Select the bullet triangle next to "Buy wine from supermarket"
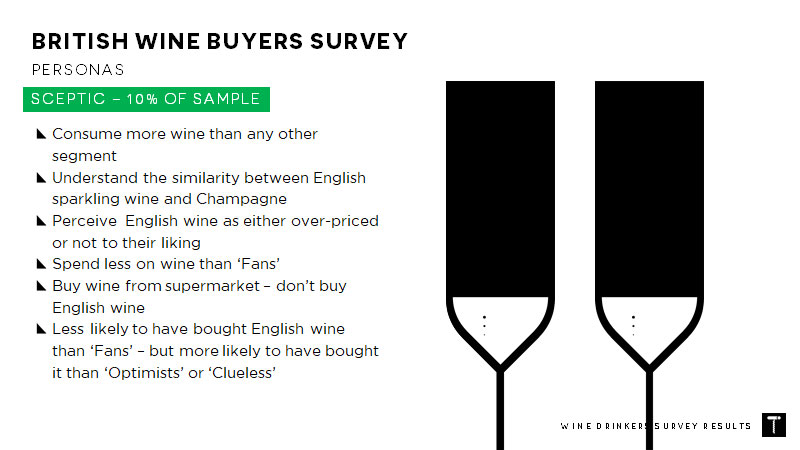Viewport: 800px width, 450px height. [x=41, y=286]
